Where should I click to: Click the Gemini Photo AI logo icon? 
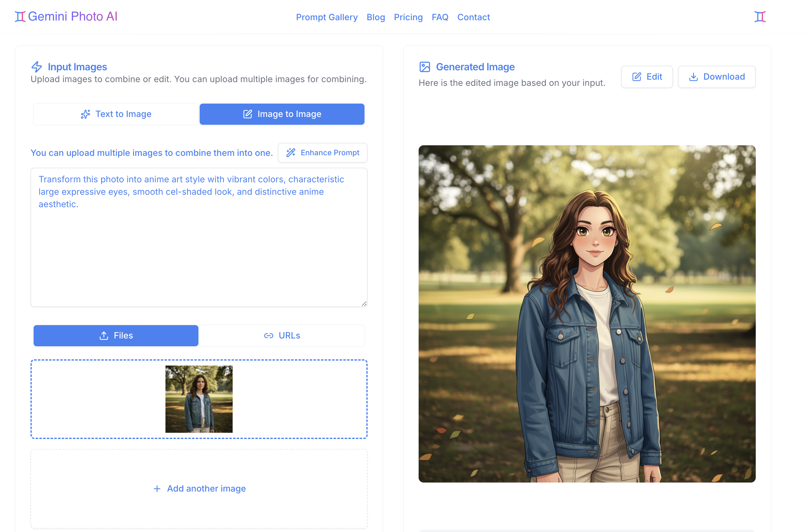(x=19, y=16)
